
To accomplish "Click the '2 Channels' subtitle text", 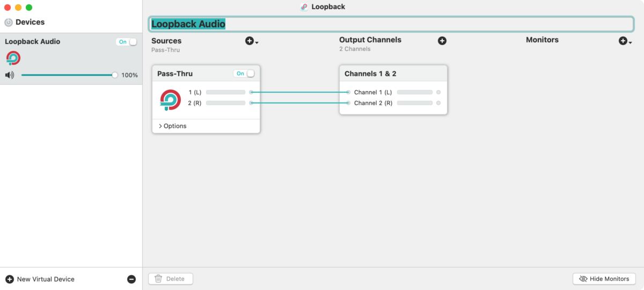I will tap(355, 49).
